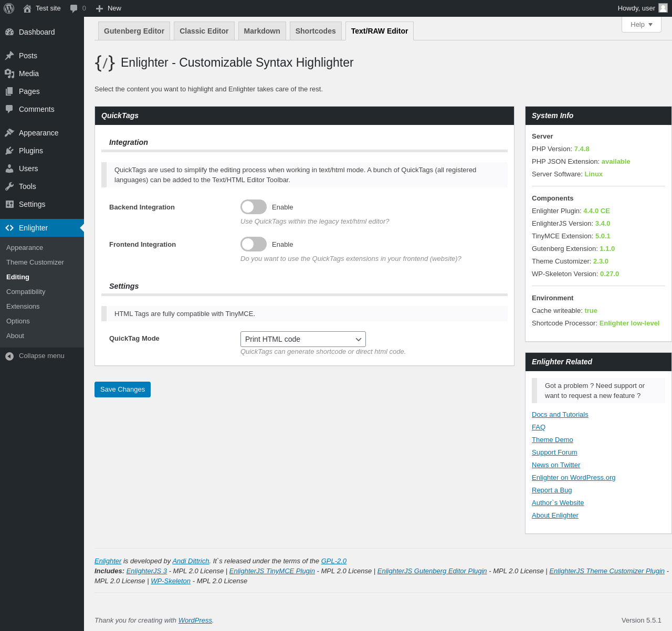Image resolution: width=672 pixels, height=631 pixels.
Task: Open the comments bubble icon in admin bar
Action: [74, 8]
